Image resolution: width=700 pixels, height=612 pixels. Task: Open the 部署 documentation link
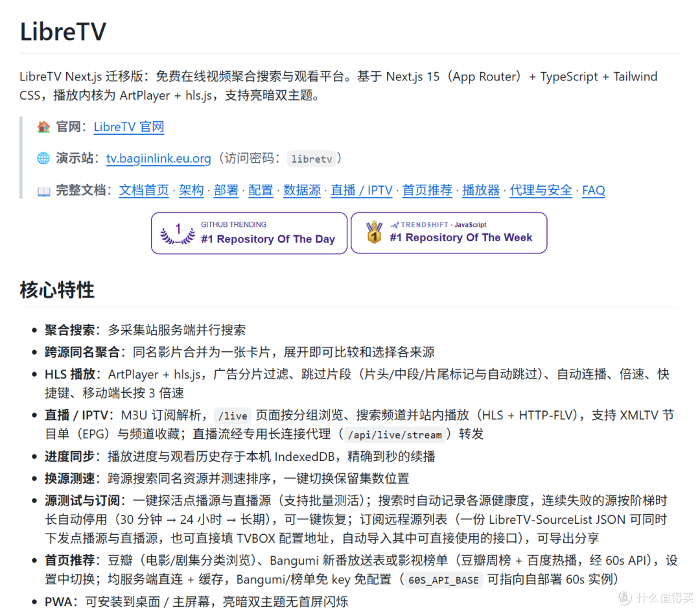click(x=226, y=190)
